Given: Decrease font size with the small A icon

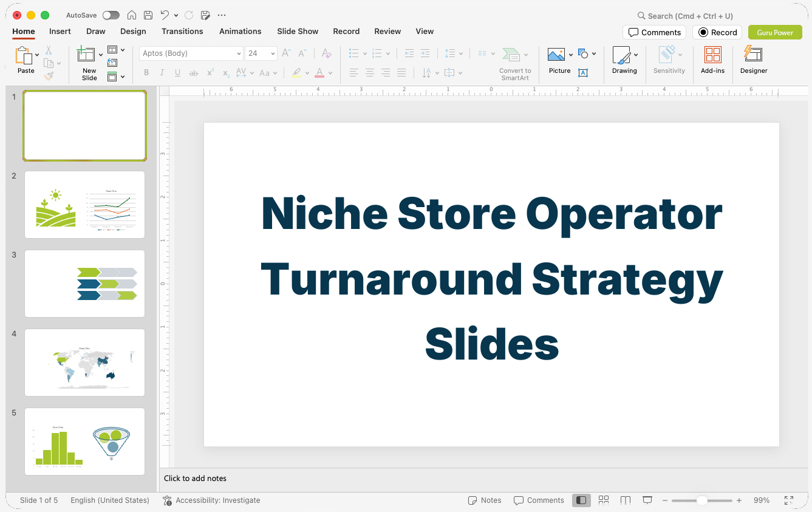Looking at the screenshot, I should [x=303, y=53].
